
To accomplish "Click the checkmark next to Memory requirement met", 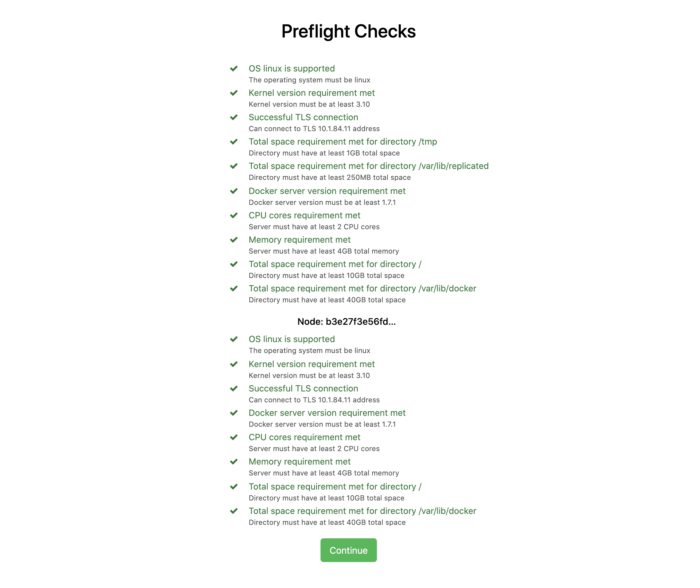I will (234, 240).
